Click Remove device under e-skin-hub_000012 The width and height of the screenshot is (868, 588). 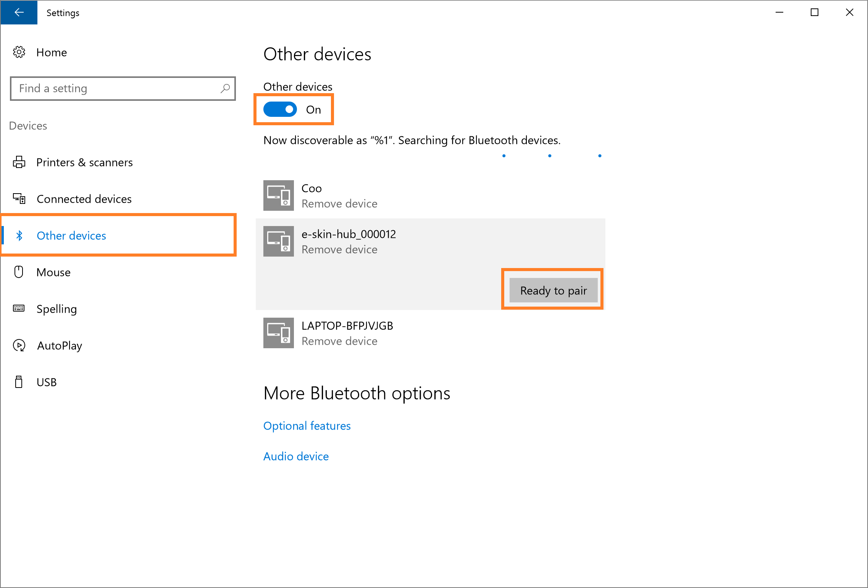339,249
